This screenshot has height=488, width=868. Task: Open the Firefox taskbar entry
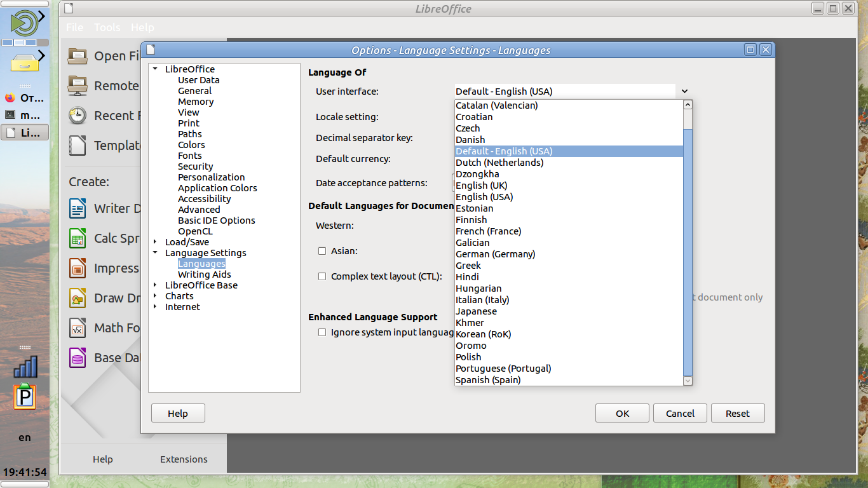[25, 98]
